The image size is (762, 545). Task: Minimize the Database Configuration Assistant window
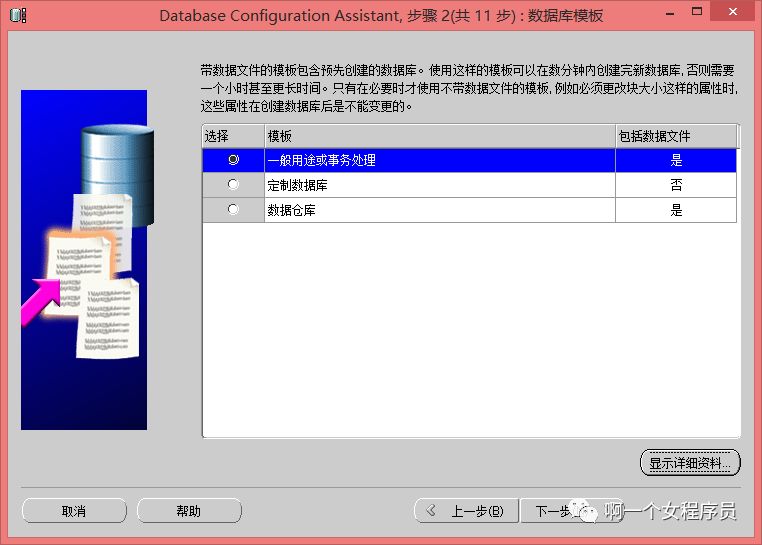670,13
